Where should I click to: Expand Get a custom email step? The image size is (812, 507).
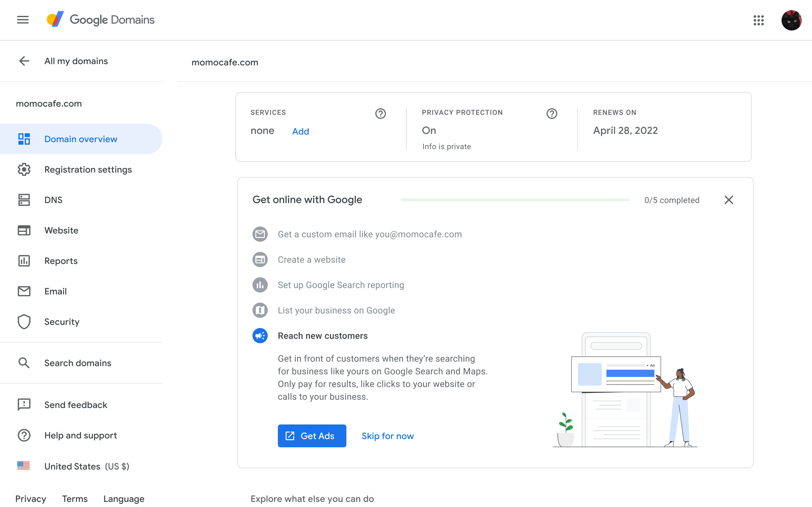(370, 234)
